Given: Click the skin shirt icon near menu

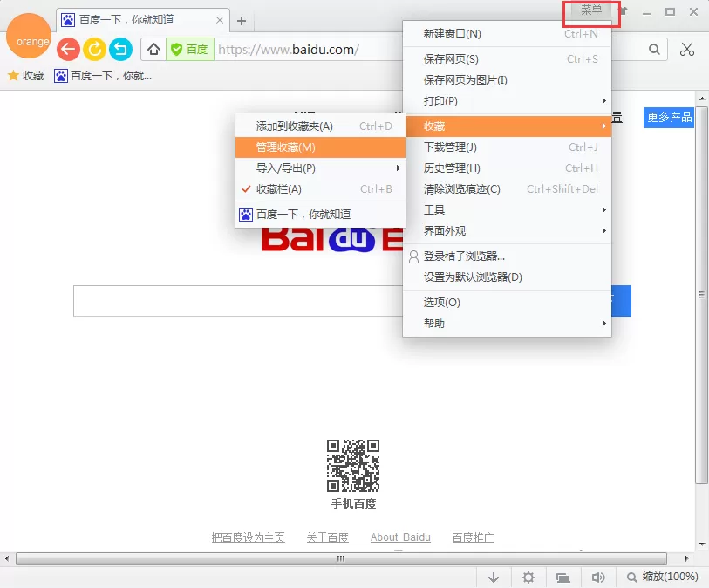Looking at the screenshot, I should (624, 10).
